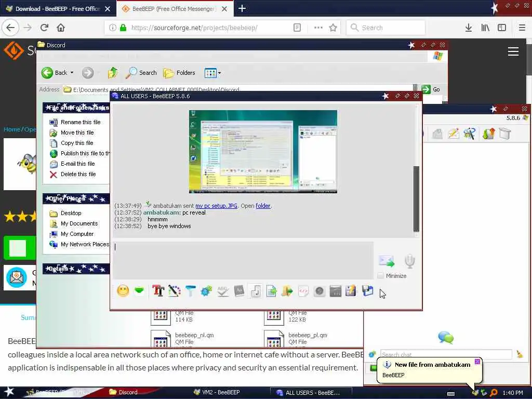Open the SourceForge hamburger menu
Screen dimensions: 532x399
[513, 51]
